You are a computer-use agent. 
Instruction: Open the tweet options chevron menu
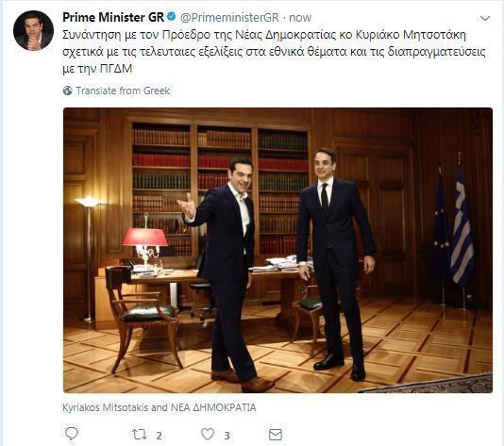(485, 19)
